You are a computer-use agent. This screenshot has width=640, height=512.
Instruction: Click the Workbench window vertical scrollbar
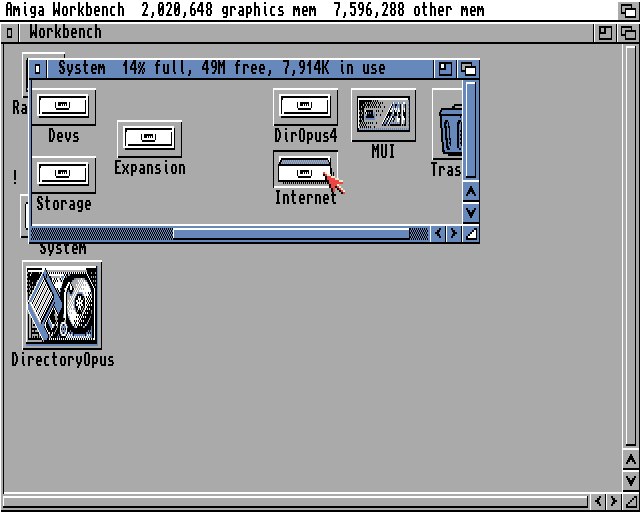point(631,245)
